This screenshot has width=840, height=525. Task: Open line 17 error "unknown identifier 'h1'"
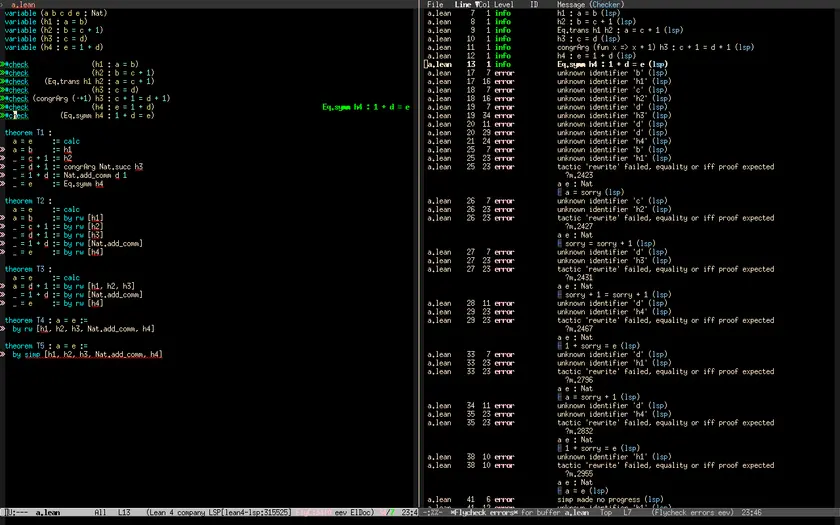(x=614, y=81)
